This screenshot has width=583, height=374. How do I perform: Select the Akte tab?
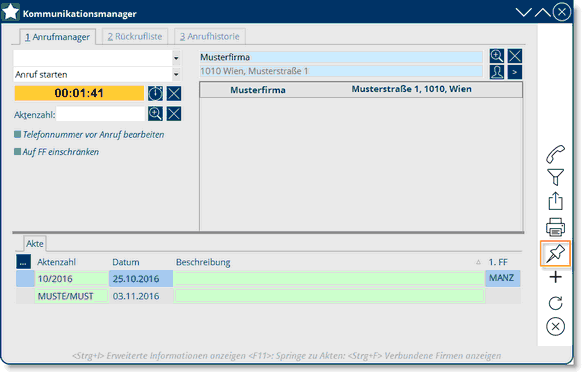[35, 244]
